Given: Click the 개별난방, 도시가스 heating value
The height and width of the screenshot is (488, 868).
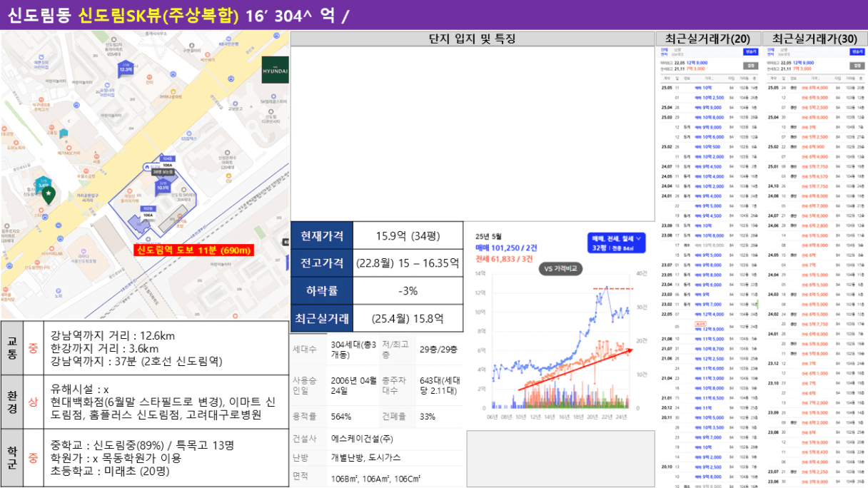Looking at the screenshot, I should coord(367,457).
